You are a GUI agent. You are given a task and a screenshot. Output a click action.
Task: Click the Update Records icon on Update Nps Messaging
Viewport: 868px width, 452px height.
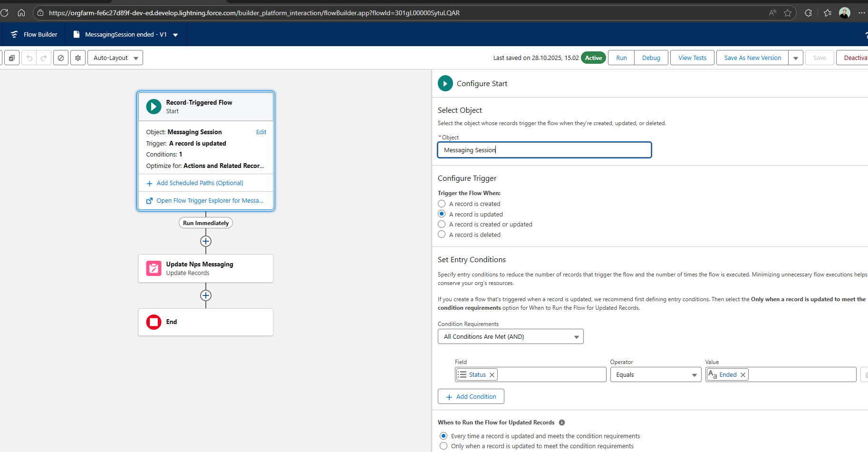(x=153, y=268)
